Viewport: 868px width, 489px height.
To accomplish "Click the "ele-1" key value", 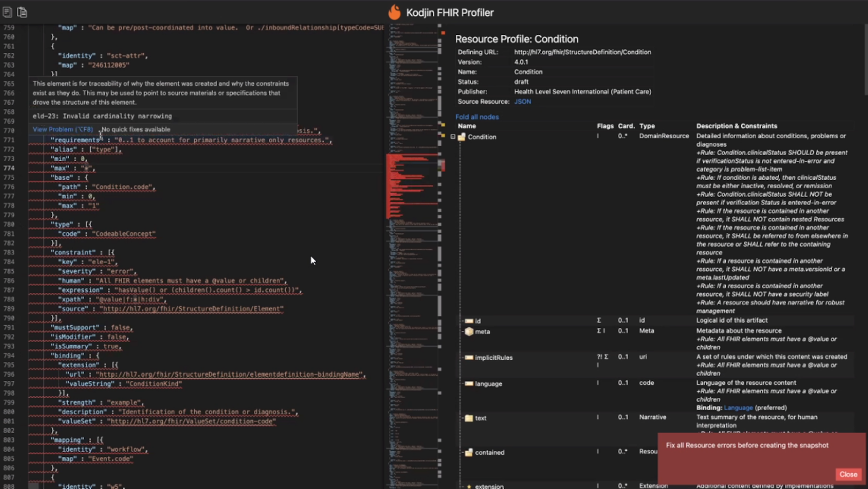I will pos(103,262).
